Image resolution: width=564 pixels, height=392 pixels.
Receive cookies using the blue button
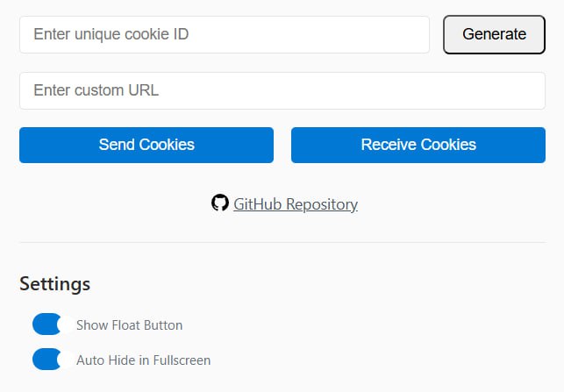(418, 145)
